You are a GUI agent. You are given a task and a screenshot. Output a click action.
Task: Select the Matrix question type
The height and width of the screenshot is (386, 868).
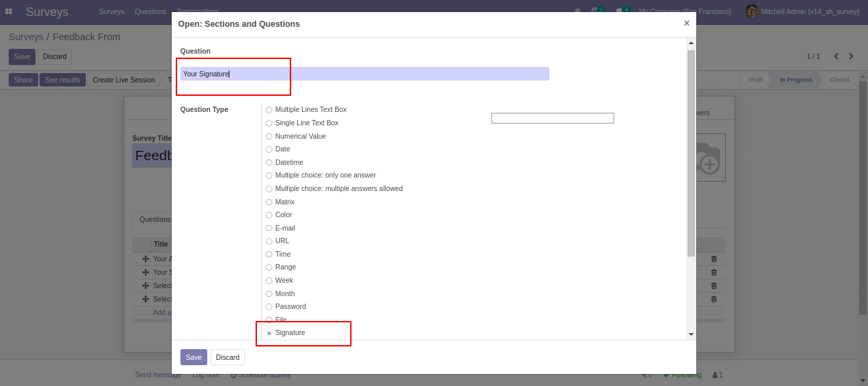(x=269, y=202)
